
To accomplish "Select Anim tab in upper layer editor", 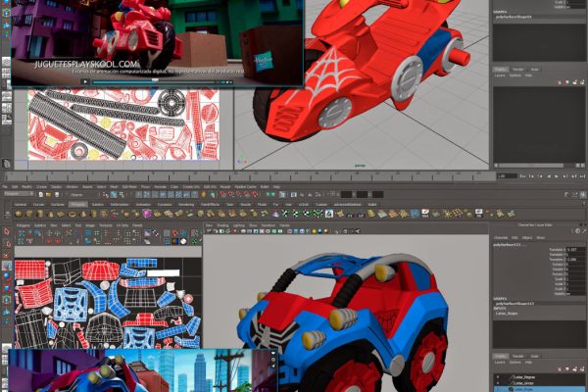I will pyautogui.click(x=534, y=69).
